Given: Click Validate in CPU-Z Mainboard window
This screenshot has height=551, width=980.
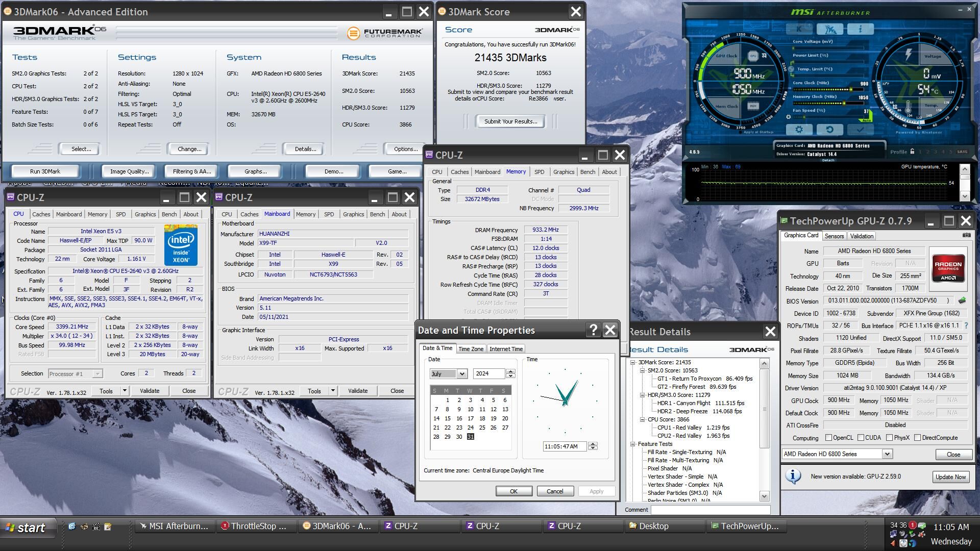Looking at the screenshot, I should tap(358, 391).
